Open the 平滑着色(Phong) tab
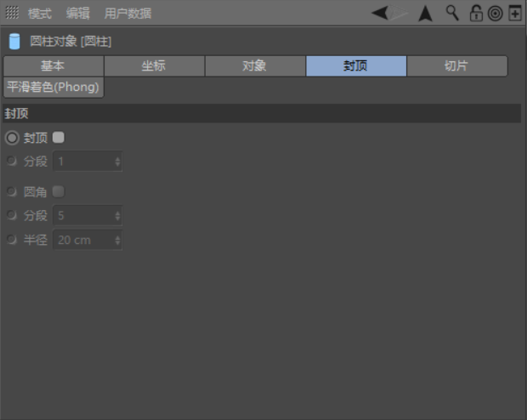This screenshot has height=420, width=527. 54,88
